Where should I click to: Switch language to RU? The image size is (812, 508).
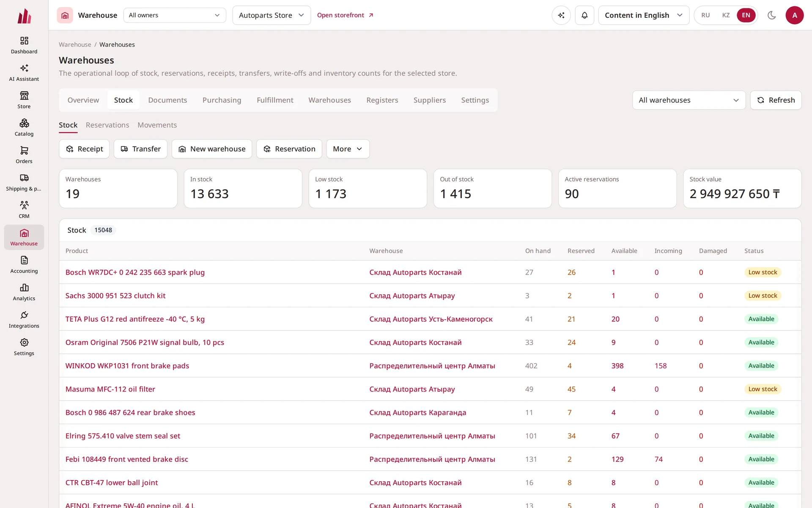[x=705, y=15]
